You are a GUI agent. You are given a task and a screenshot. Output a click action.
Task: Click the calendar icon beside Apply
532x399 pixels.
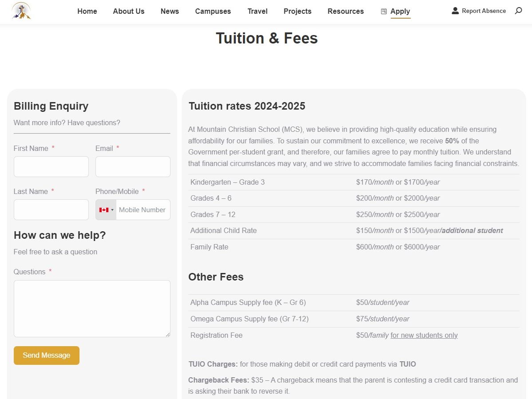384,12
